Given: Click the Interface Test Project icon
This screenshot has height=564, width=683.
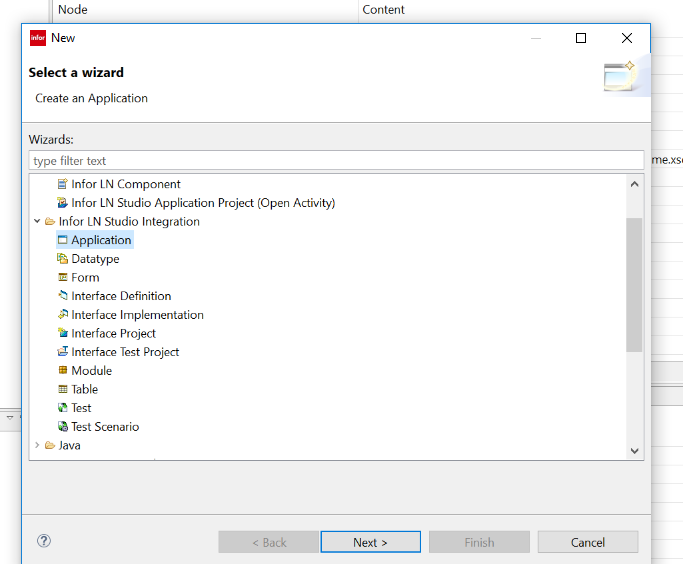Looking at the screenshot, I should tap(63, 352).
